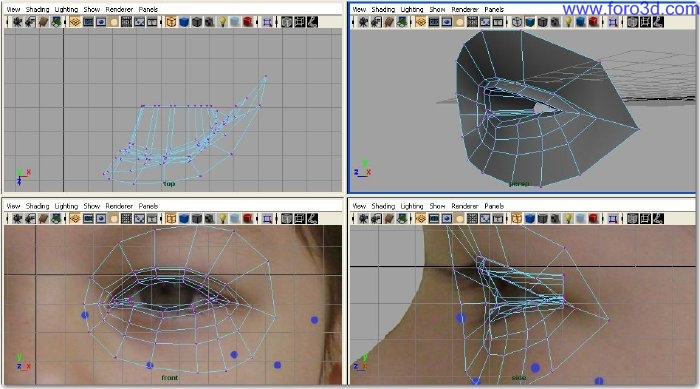This screenshot has height=389, width=700.
Task: Open Lighting menu in persp panel
Action: [x=412, y=9]
